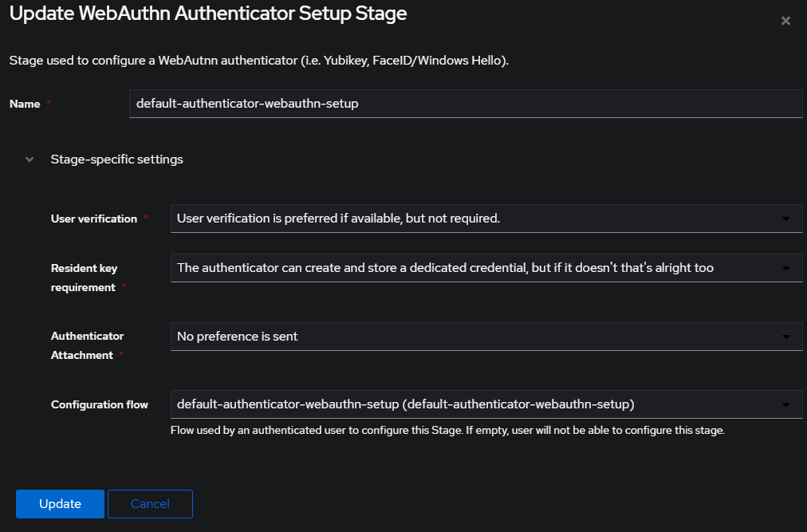Viewport: 807px width, 532px height.
Task: Click the Configuration flow caret icon
Action: coord(786,405)
